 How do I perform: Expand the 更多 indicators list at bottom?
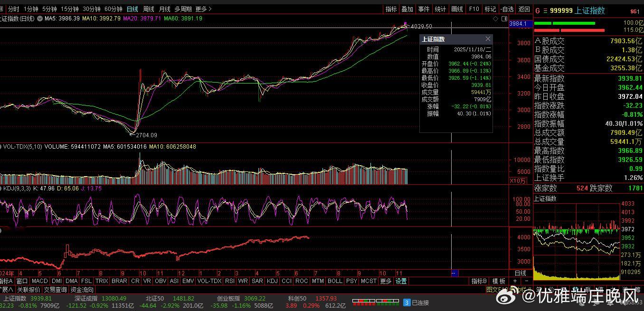pyautogui.click(x=386, y=281)
